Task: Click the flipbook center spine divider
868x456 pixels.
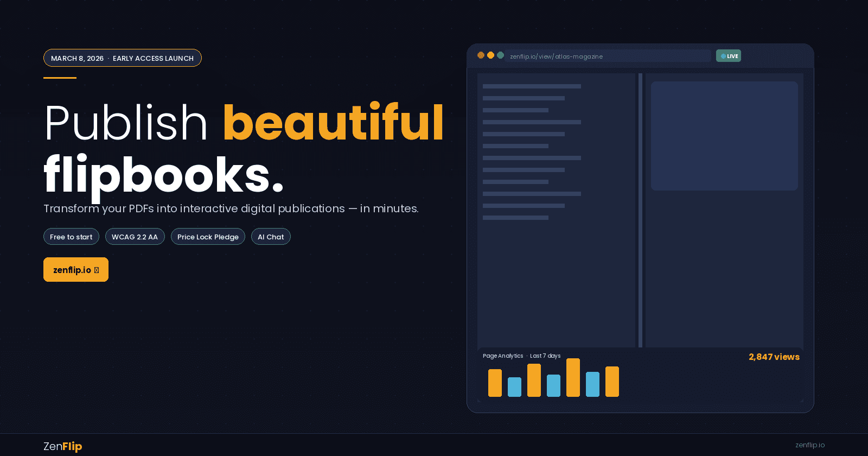Action: tap(640, 210)
